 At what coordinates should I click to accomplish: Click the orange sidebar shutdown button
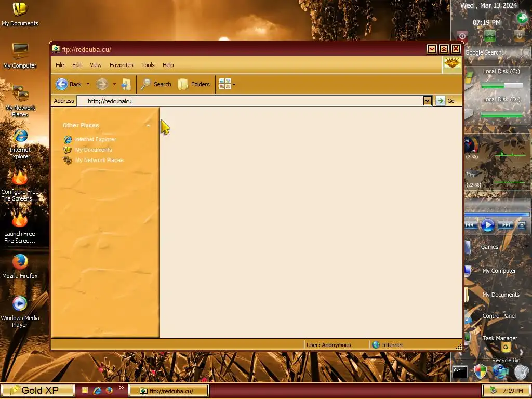point(519,36)
